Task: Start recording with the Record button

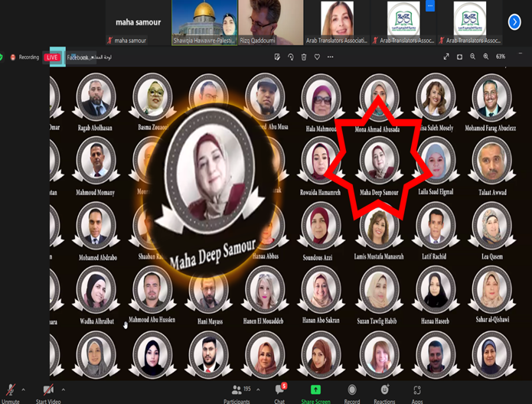Action: coord(352,391)
